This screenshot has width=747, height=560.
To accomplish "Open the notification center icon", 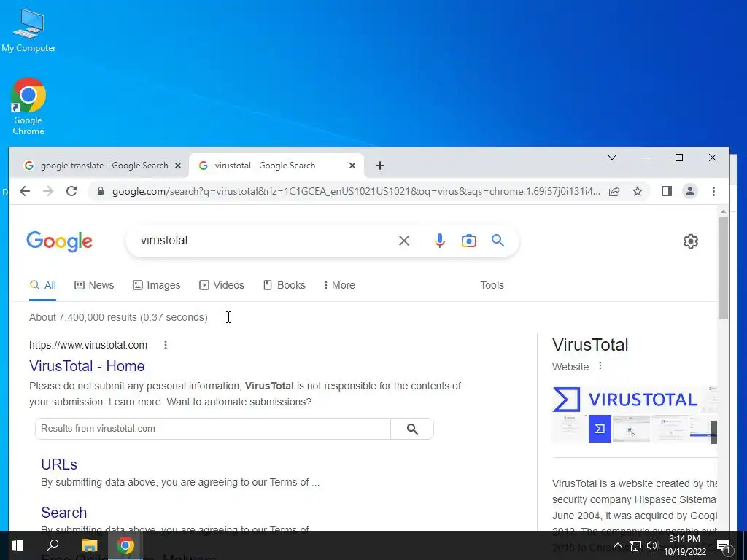I will pyautogui.click(x=723, y=545).
